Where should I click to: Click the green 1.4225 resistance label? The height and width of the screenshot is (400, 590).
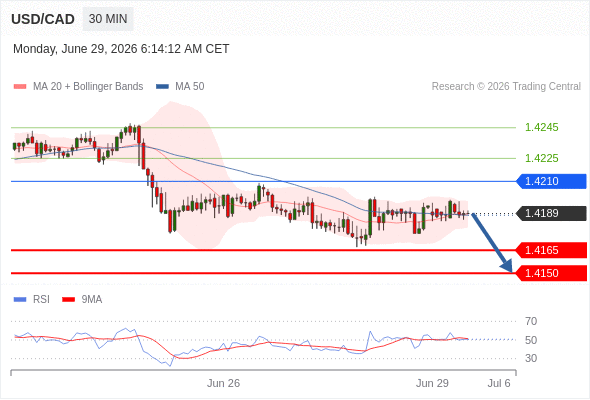click(542, 158)
